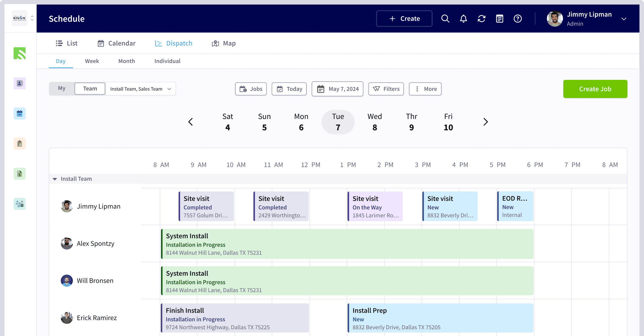This screenshot has width=644, height=336.
Task: Open the On the Way site visit card
Action: [375, 207]
